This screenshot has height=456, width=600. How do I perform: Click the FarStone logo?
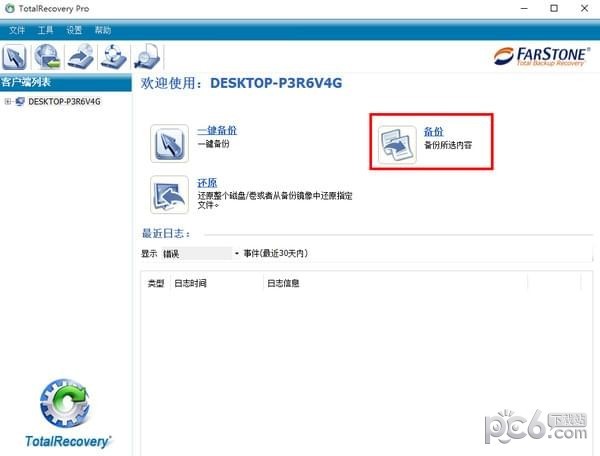point(542,57)
